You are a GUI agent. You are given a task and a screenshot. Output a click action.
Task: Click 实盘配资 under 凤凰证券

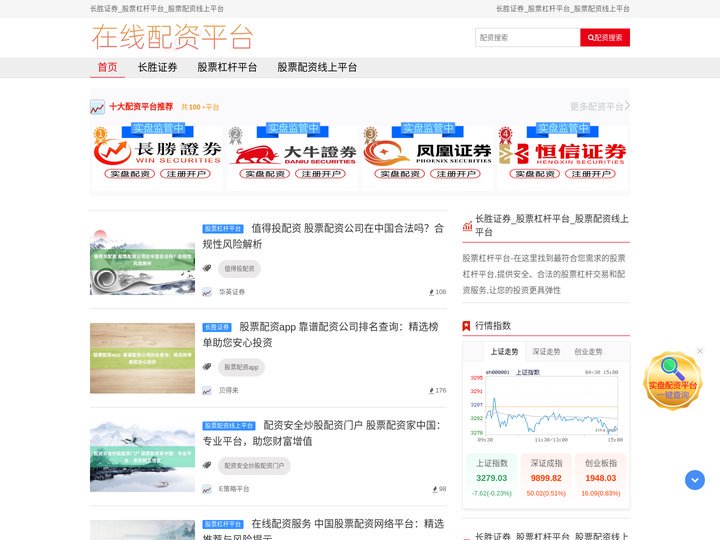click(400, 174)
